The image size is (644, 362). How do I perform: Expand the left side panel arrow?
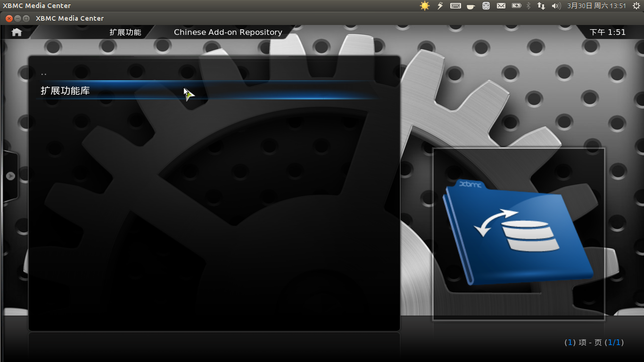(x=10, y=176)
